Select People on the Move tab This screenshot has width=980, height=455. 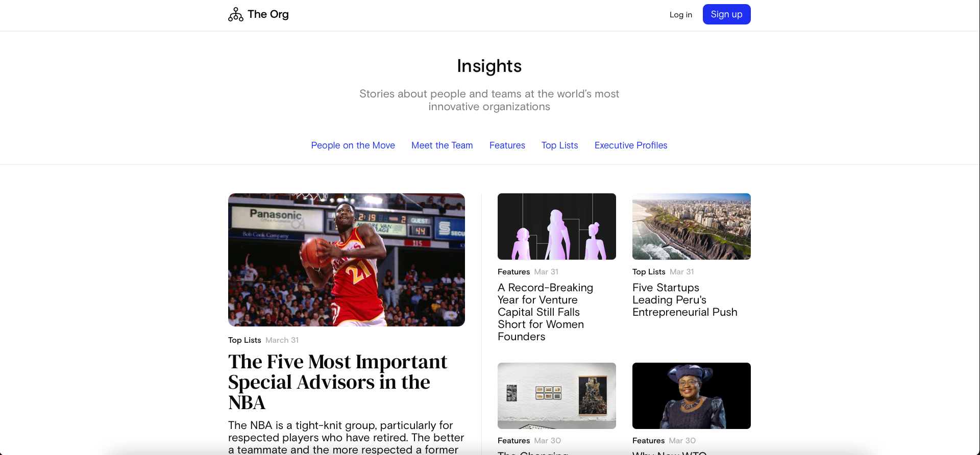[x=353, y=145]
